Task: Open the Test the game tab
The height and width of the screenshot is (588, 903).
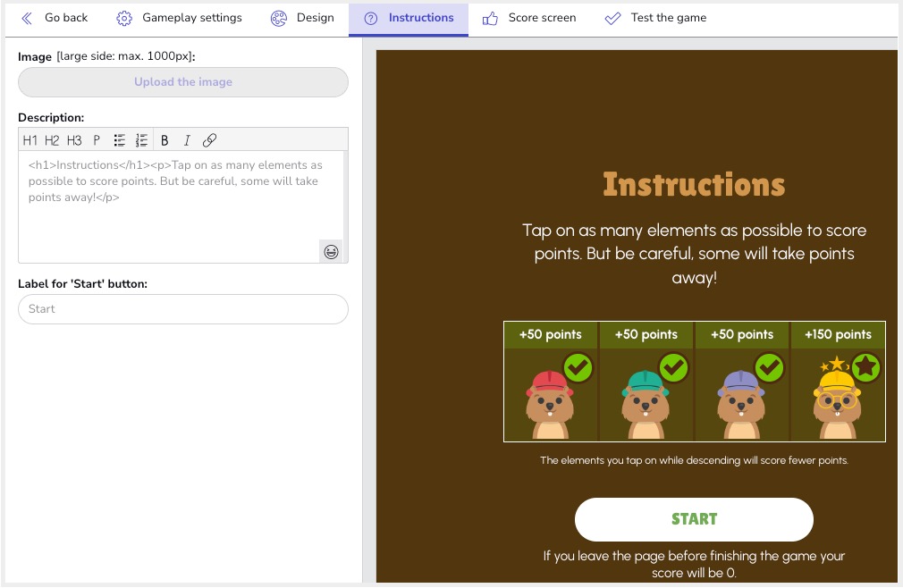Action: pyautogui.click(x=655, y=18)
